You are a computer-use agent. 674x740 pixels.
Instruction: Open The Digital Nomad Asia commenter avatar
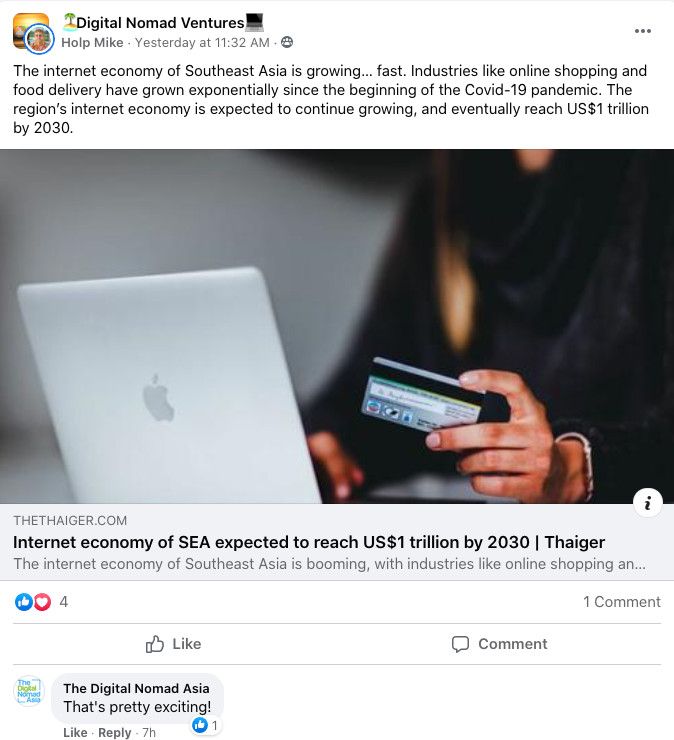tap(29, 691)
